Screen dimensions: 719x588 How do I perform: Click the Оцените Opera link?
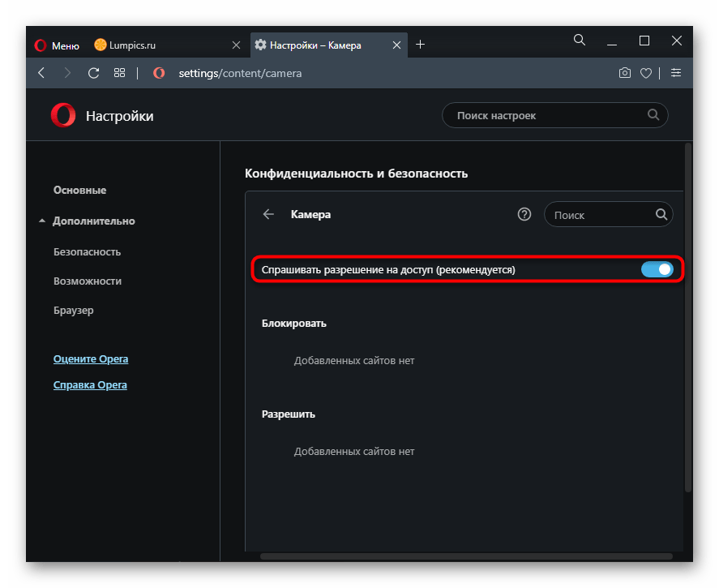coord(91,358)
